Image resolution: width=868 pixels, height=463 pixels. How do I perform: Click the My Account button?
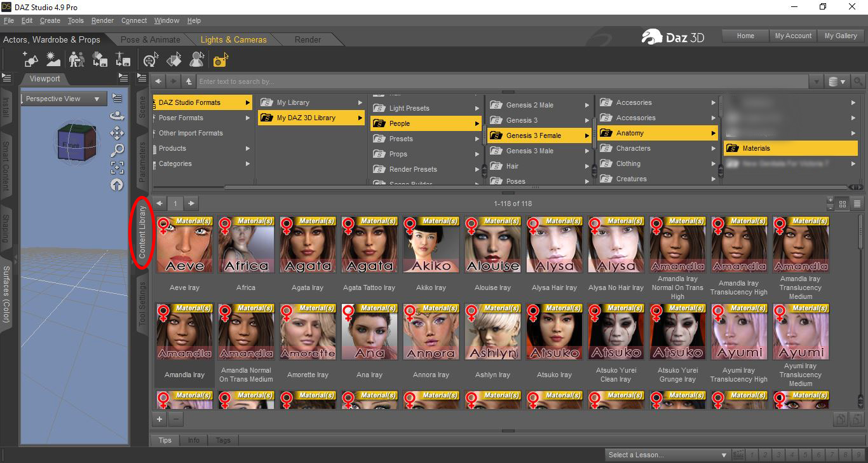tap(793, 36)
